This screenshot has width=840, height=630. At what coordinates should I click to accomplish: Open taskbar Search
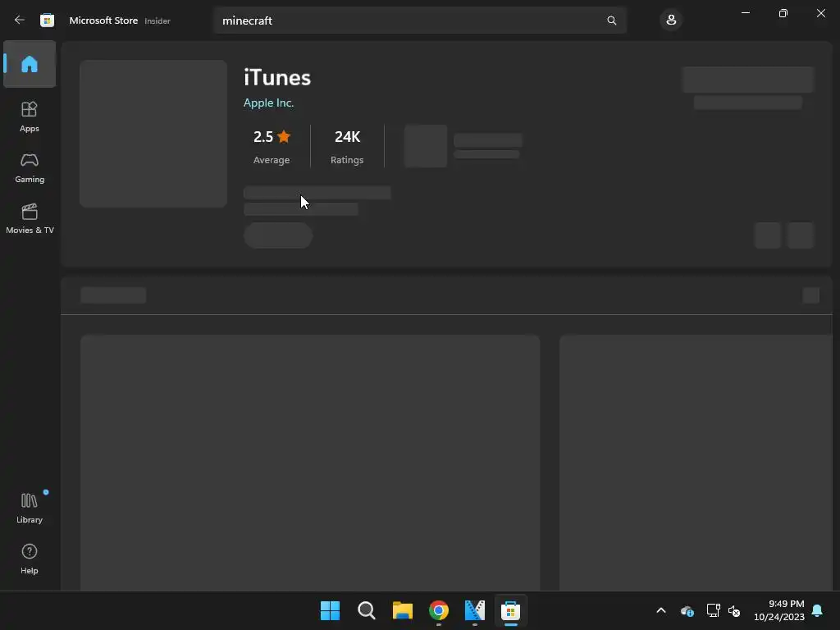367,610
